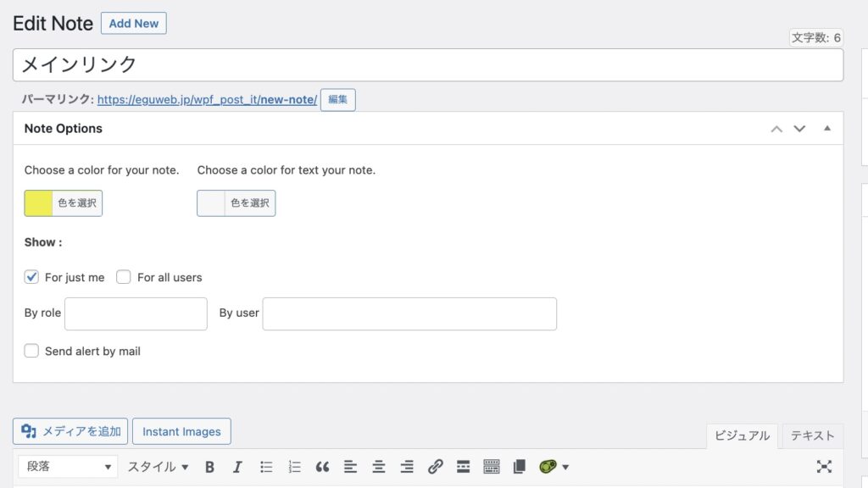Apply italic formatting in the editor toolbar

tap(237, 467)
